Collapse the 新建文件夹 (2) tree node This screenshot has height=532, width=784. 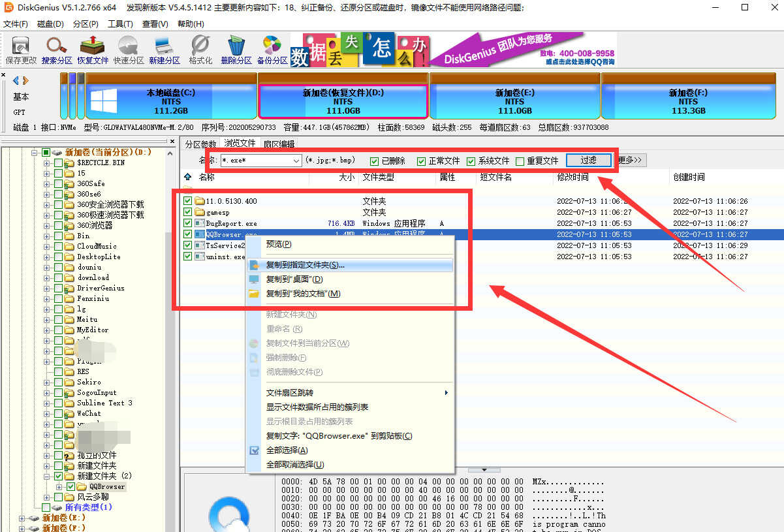click(47, 476)
